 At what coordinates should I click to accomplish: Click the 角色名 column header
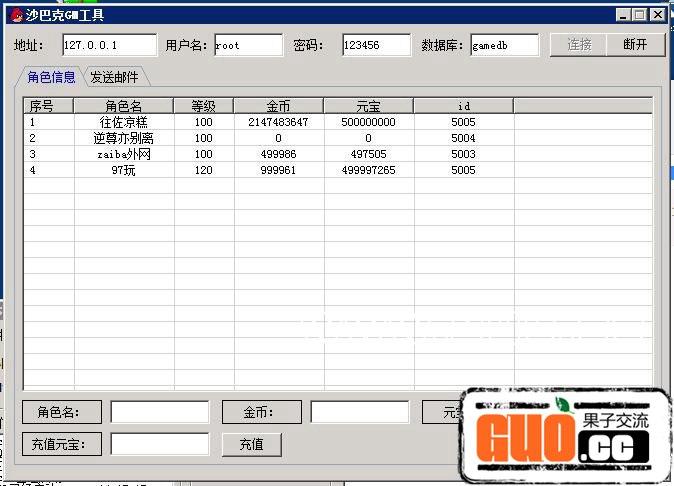pyautogui.click(x=124, y=106)
